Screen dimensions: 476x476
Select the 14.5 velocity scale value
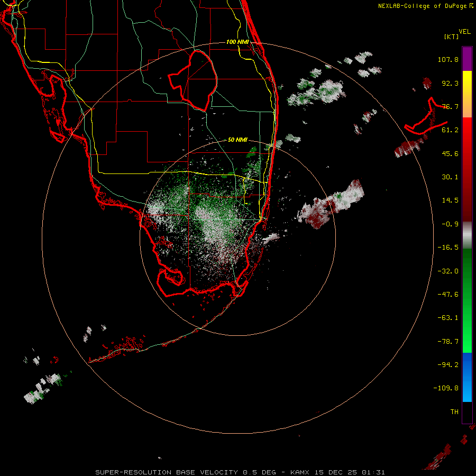click(450, 200)
